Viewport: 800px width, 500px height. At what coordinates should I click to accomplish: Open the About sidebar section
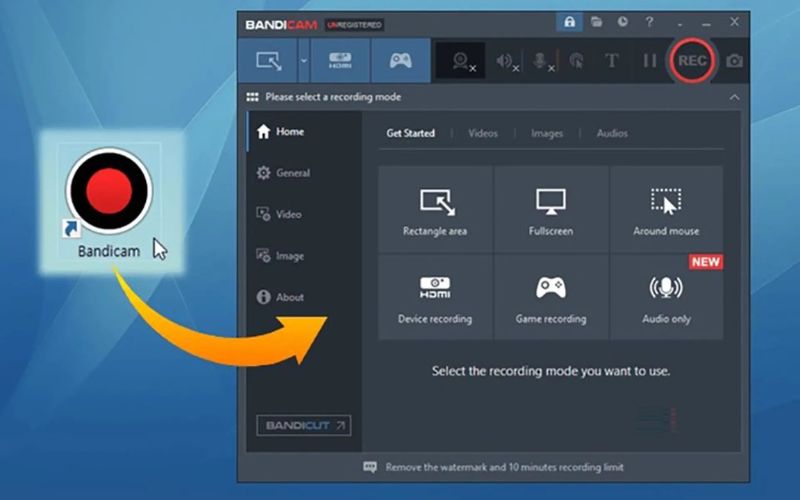(x=304, y=297)
